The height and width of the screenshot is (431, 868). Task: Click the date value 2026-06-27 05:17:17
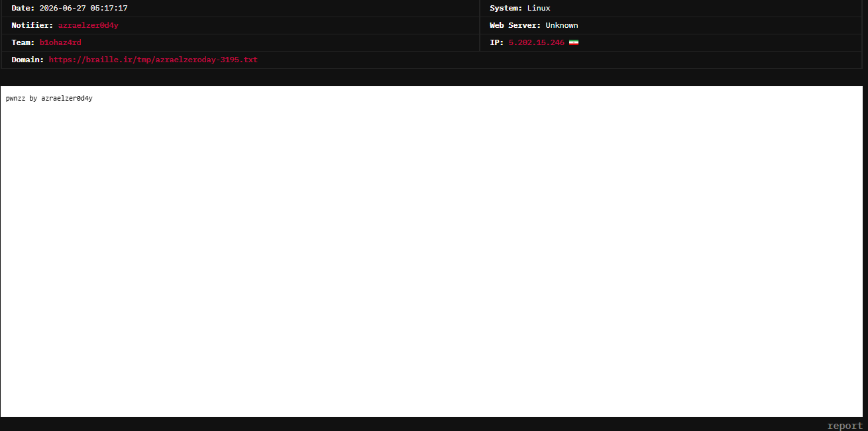click(x=83, y=8)
